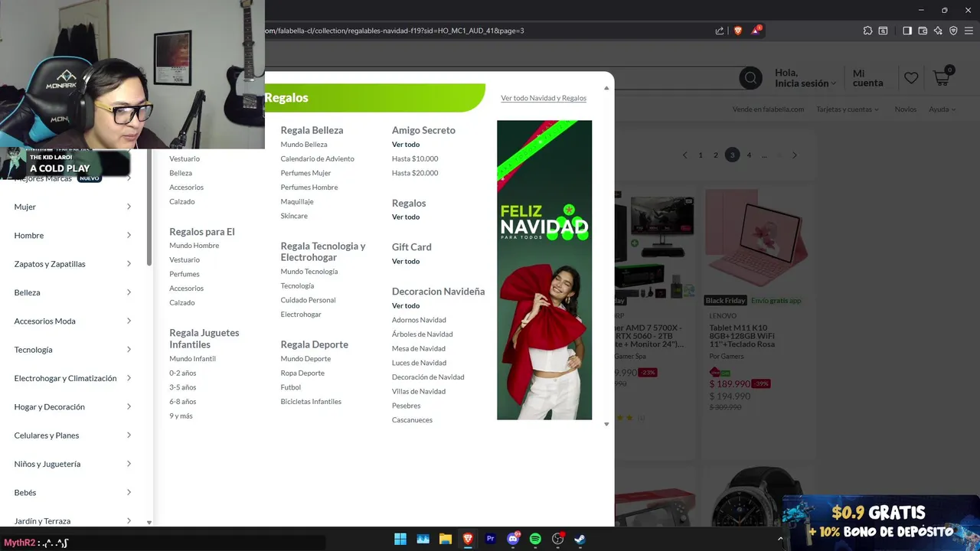Open Skincare link under Regala Belleza

tap(294, 216)
